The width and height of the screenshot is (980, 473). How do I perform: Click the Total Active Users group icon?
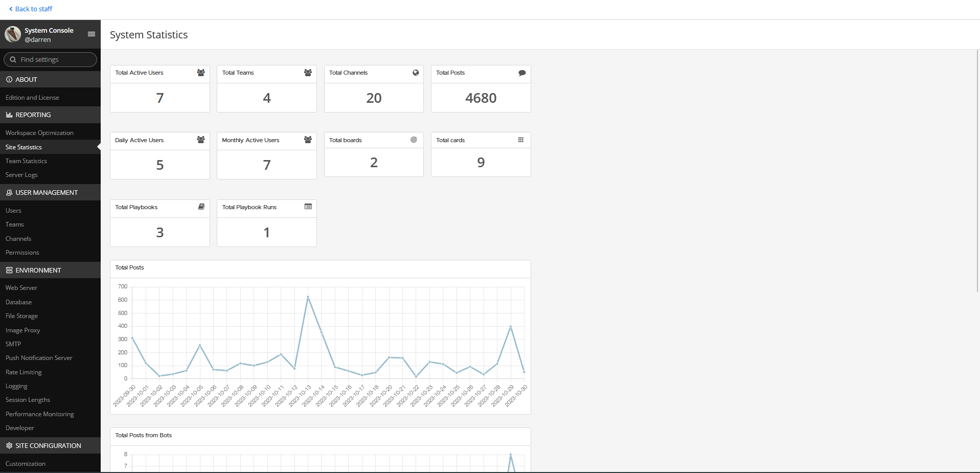pyautogui.click(x=201, y=73)
